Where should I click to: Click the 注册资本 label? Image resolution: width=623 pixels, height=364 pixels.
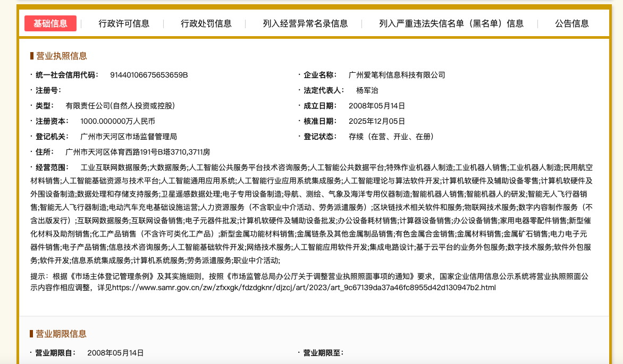[52, 121]
